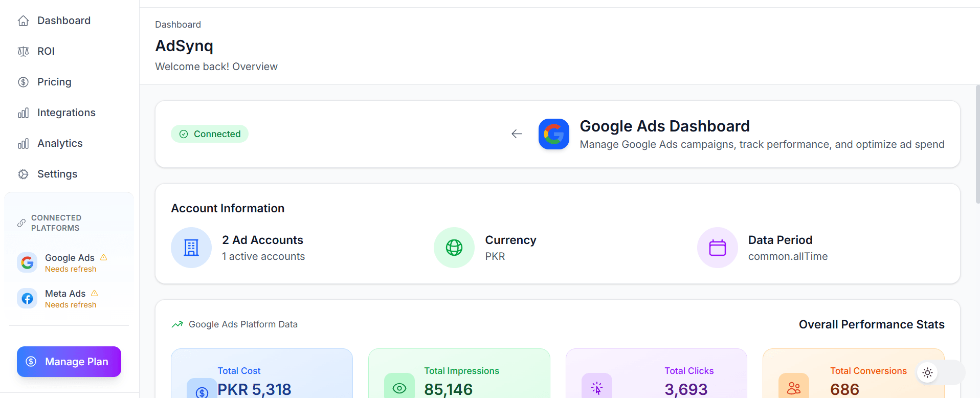Click the Integrations bar chart icon
This screenshot has height=398, width=980.
point(23,113)
